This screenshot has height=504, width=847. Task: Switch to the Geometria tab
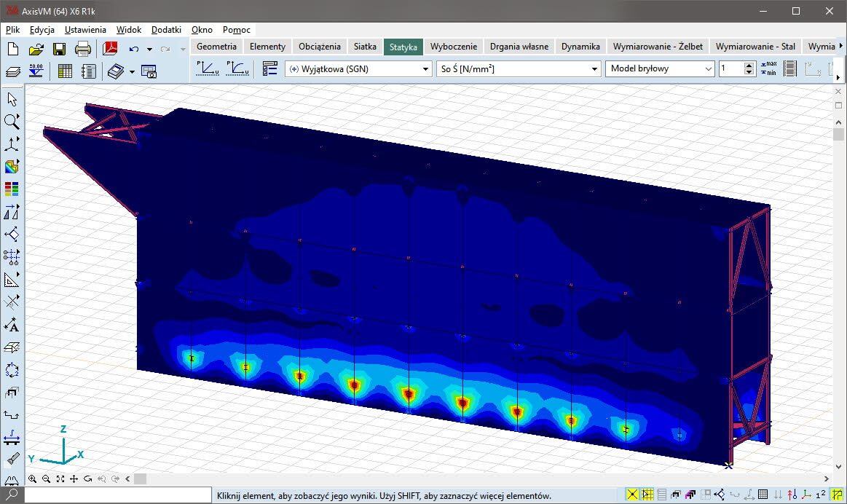(216, 46)
